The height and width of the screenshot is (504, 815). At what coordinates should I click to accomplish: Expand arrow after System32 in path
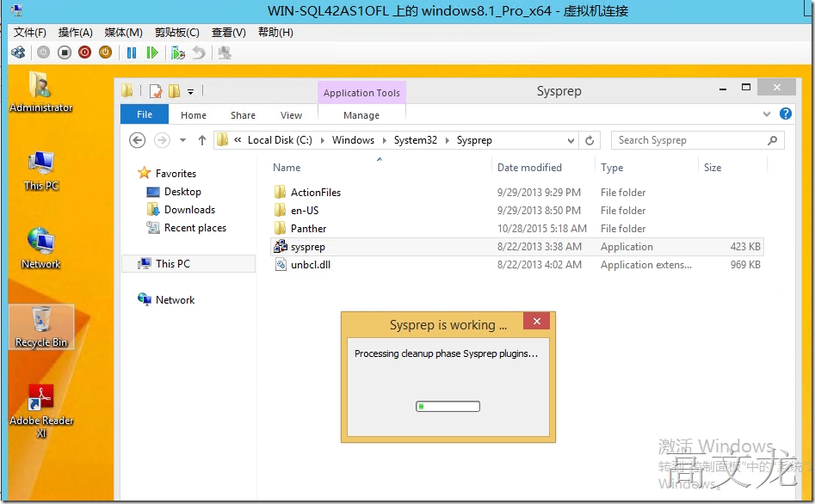click(x=447, y=140)
